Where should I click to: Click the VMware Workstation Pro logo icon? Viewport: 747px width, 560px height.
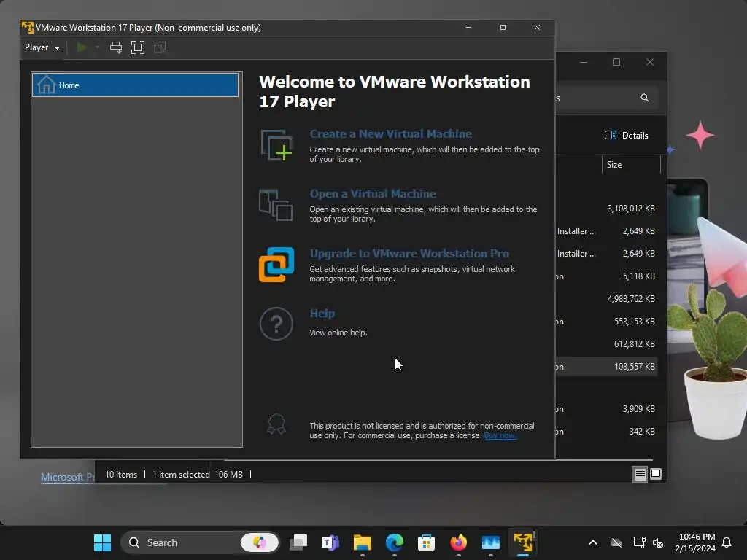(x=276, y=264)
